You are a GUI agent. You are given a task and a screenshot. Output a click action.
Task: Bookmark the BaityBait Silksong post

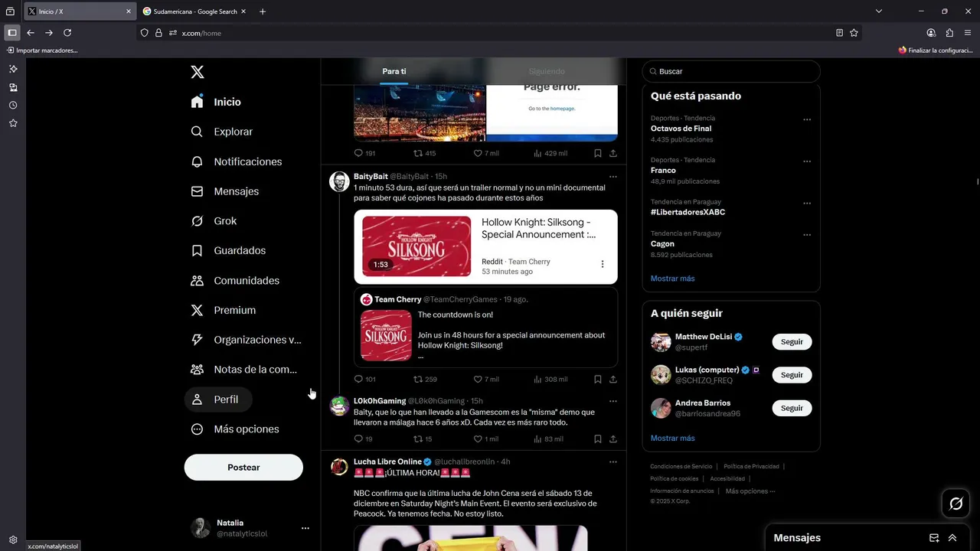[598, 379]
